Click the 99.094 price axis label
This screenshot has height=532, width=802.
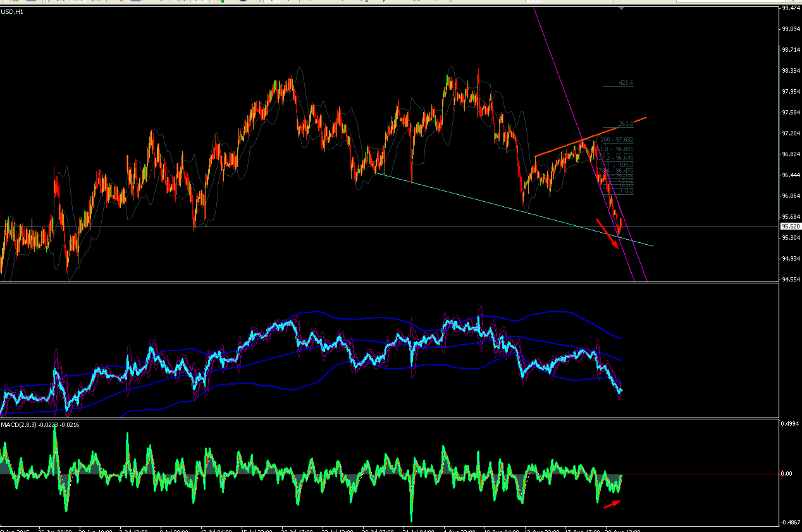(x=790, y=29)
